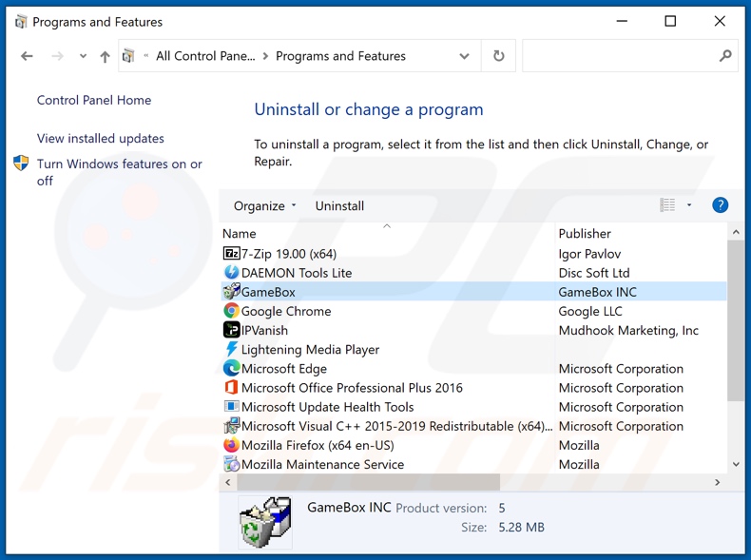Click the Microsoft Update Health Tools icon
This screenshot has width=751, height=560.
click(x=231, y=407)
